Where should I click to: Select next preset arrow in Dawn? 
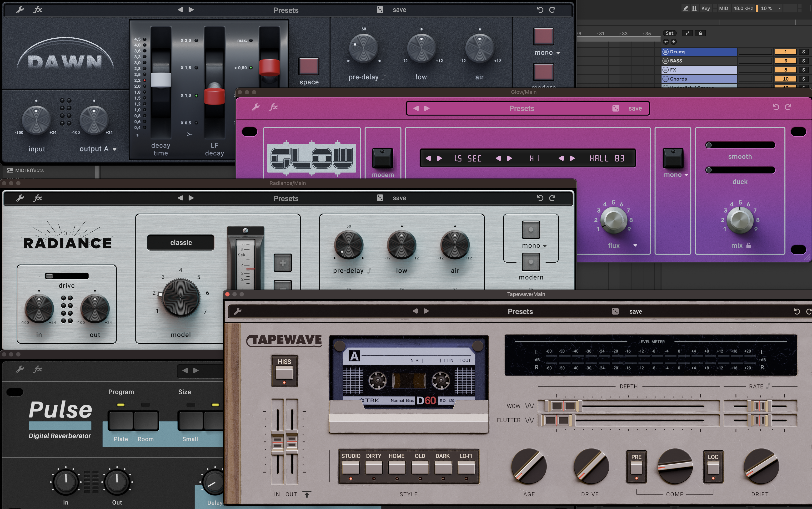191,10
